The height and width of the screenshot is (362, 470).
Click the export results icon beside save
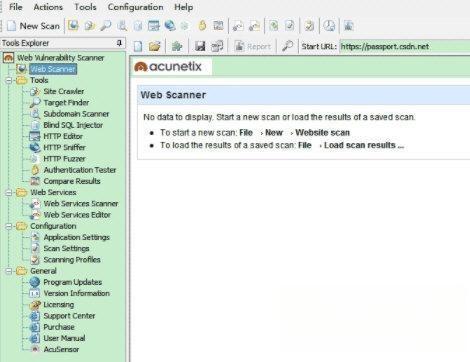point(217,46)
